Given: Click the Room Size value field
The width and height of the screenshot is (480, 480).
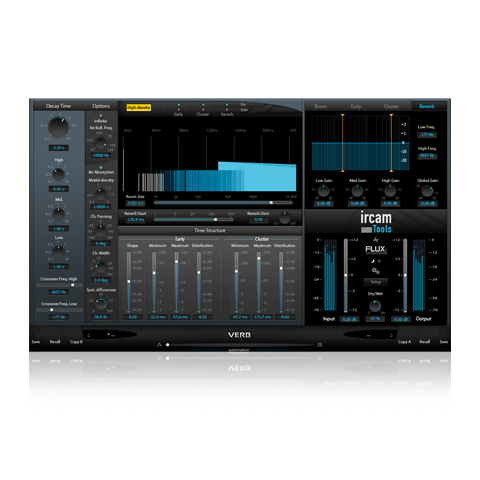Looking at the screenshot, I should coord(135,203).
